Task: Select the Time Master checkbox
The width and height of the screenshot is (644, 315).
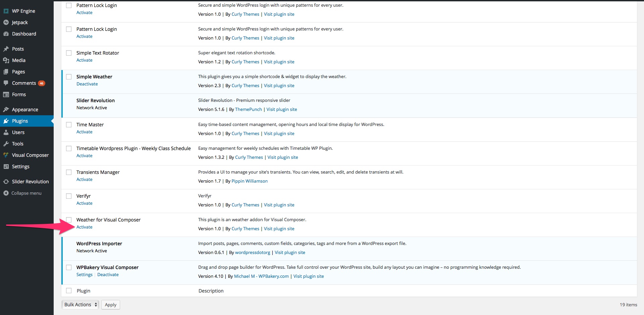Action: pyautogui.click(x=69, y=125)
